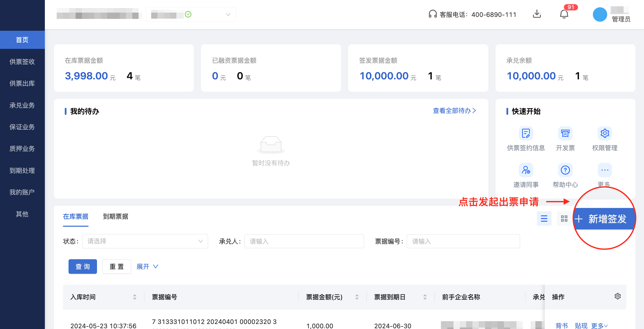
Task: Click the download icon in the top bar
Action: (x=537, y=14)
